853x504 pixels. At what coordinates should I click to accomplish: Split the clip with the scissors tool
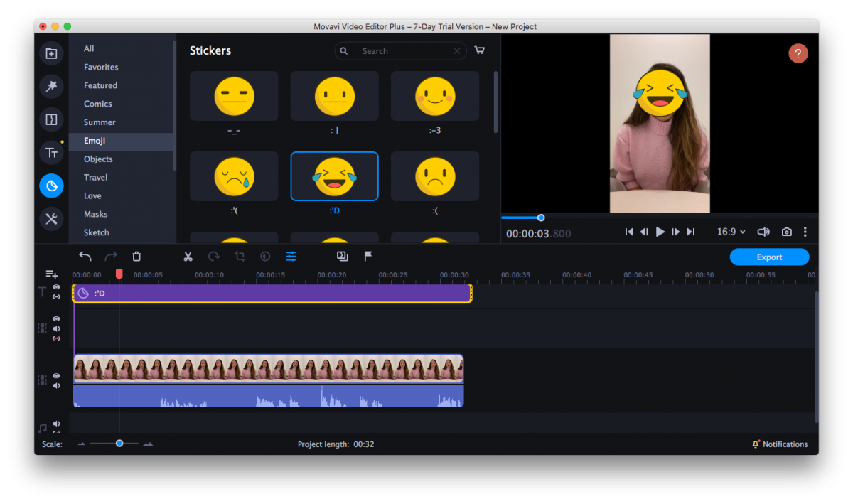[x=188, y=256]
